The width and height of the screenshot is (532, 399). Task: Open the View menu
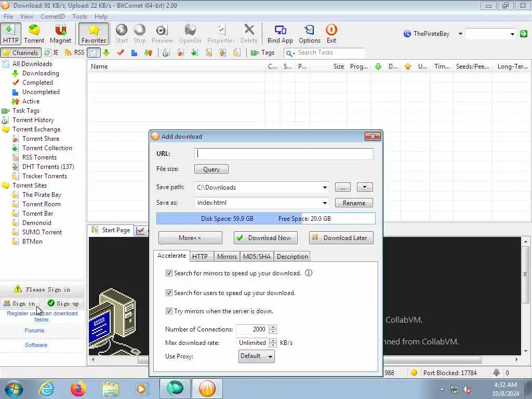(26, 16)
